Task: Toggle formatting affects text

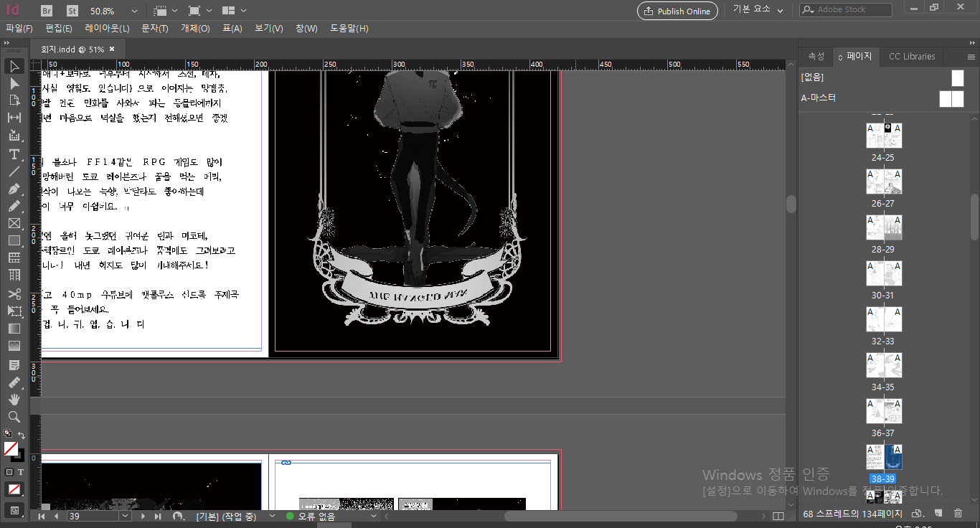Action: pyautogui.click(x=21, y=472)
